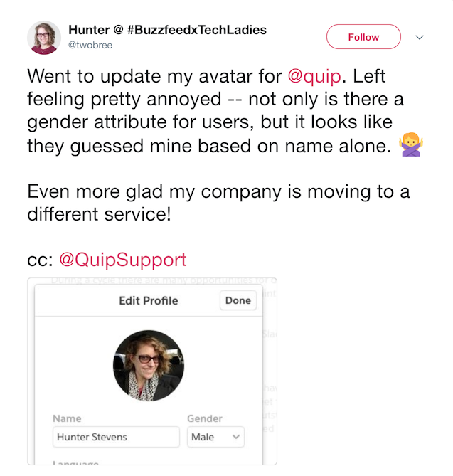Click the Follow button
This screenshot has width=453, height=476.
[363, 37]
